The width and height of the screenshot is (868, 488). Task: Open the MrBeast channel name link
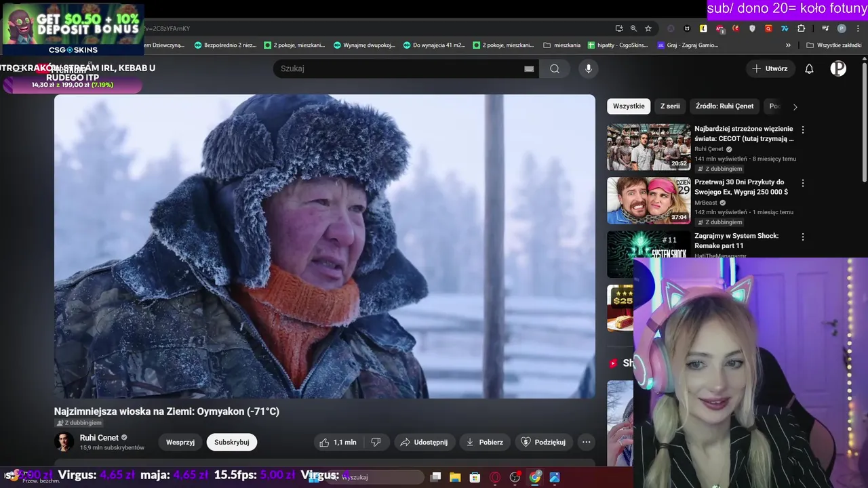coord(706,203)
